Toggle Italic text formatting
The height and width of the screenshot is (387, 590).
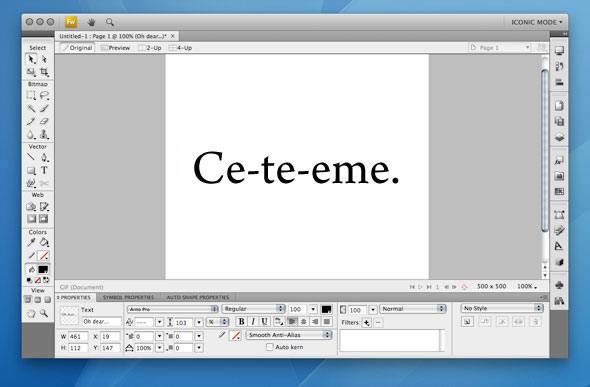[253, 322]
